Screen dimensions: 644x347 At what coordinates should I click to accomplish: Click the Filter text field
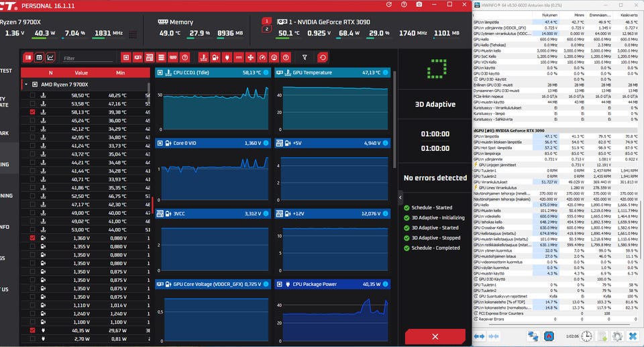coord(87,58)
